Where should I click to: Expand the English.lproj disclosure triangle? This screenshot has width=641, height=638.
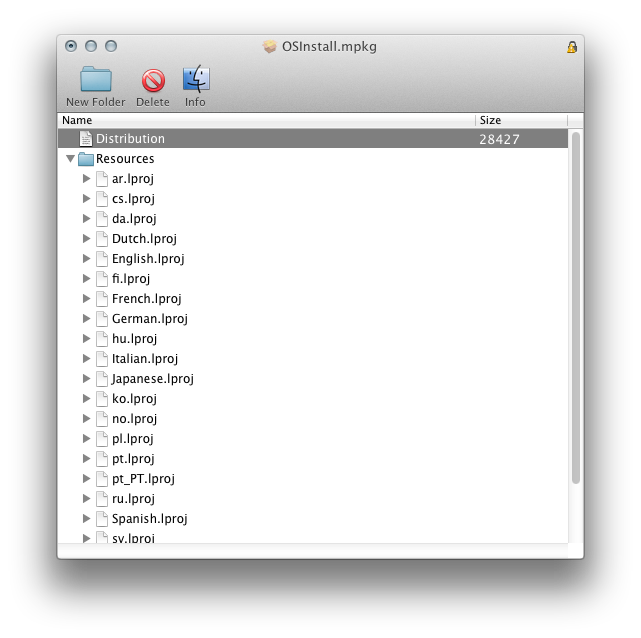coord(86,258)
